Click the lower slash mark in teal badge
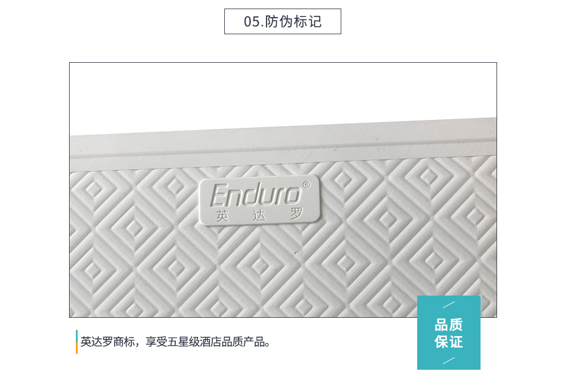 pyautogui.click(x=449, y=360)
